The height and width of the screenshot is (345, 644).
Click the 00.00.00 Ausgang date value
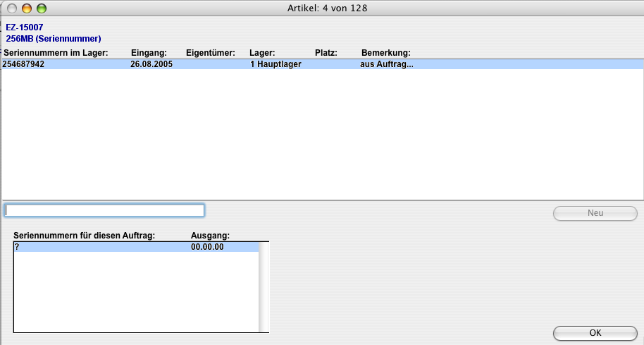[208, 247]
